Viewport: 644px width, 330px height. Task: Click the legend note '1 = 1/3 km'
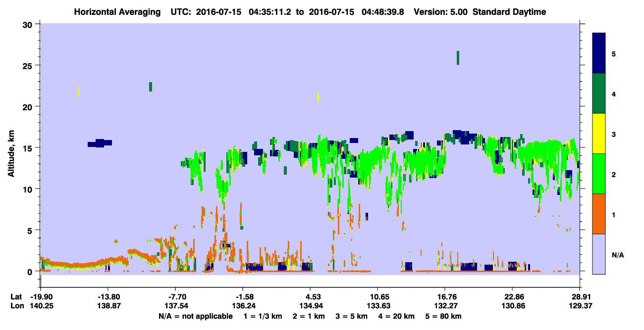click(263, 316)
